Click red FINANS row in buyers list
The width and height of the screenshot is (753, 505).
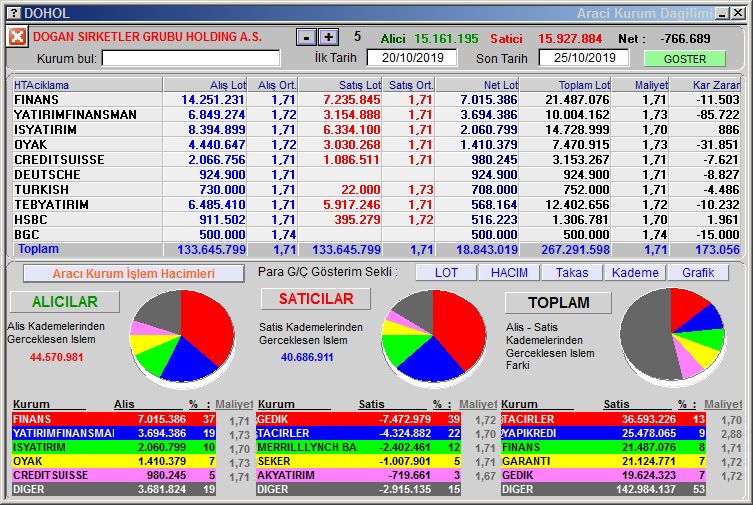(114, 419)
